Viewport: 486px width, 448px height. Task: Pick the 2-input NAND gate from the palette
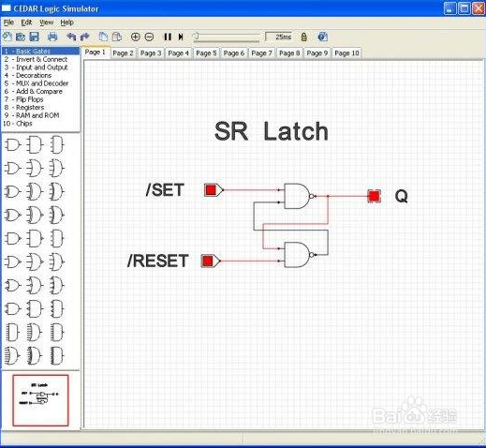(12, 238)
